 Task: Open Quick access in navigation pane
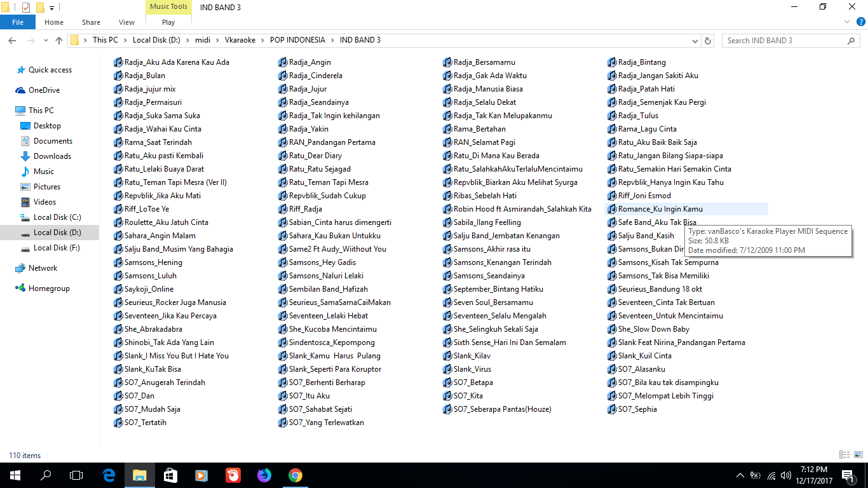(x=50, y=70)
